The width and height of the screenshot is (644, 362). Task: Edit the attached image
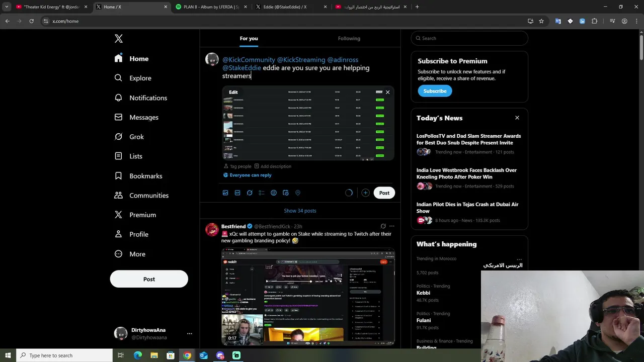tap(233, 92)
